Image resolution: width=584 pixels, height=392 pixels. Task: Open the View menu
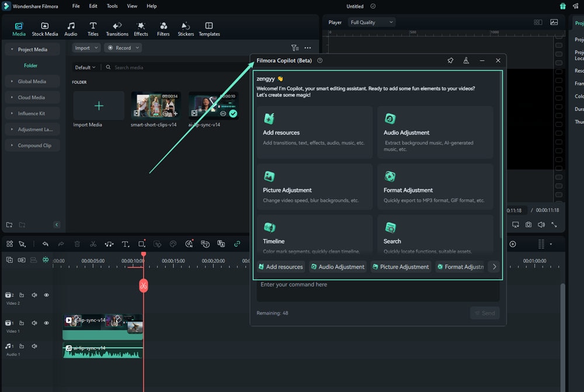coord(132,6)
